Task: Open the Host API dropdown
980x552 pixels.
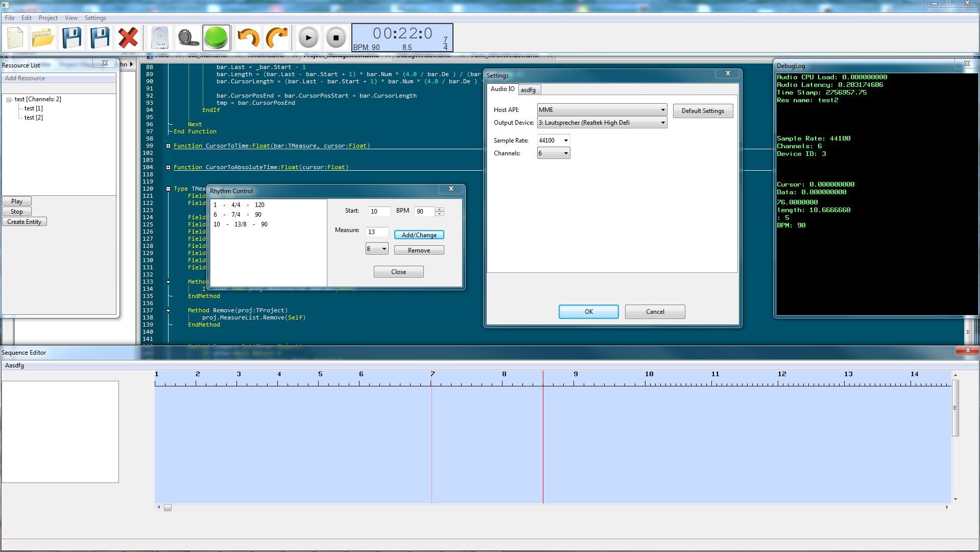Action: point(602,110)
